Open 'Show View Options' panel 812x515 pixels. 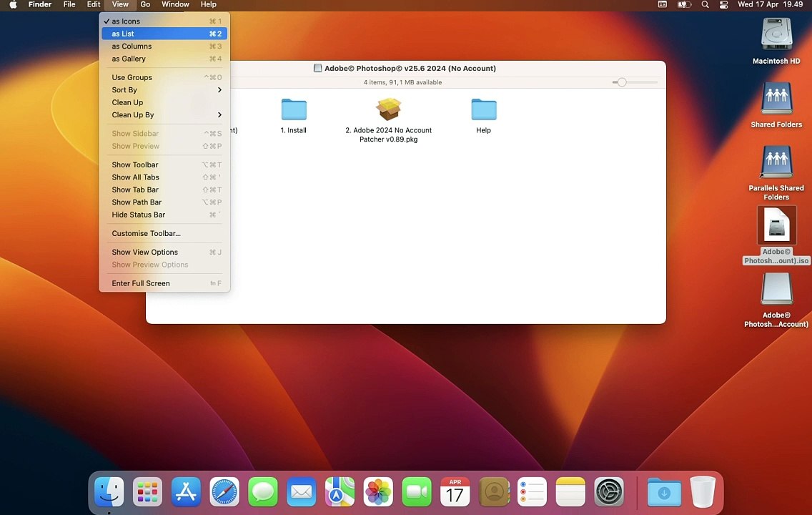click(164, 252)
